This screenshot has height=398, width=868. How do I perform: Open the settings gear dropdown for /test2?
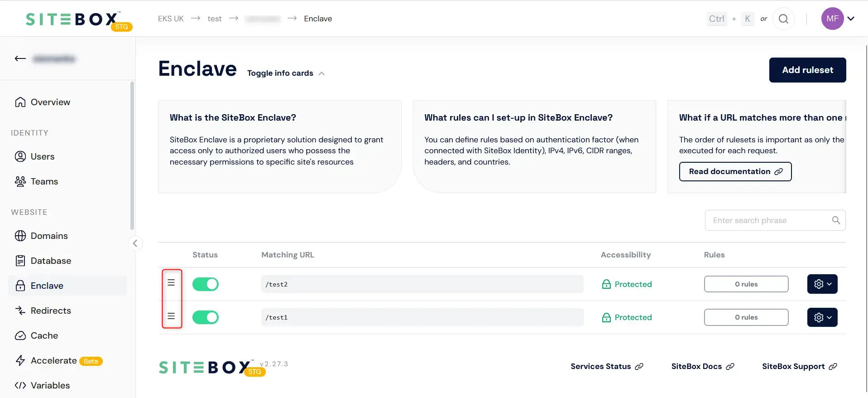tap(822, 284)
